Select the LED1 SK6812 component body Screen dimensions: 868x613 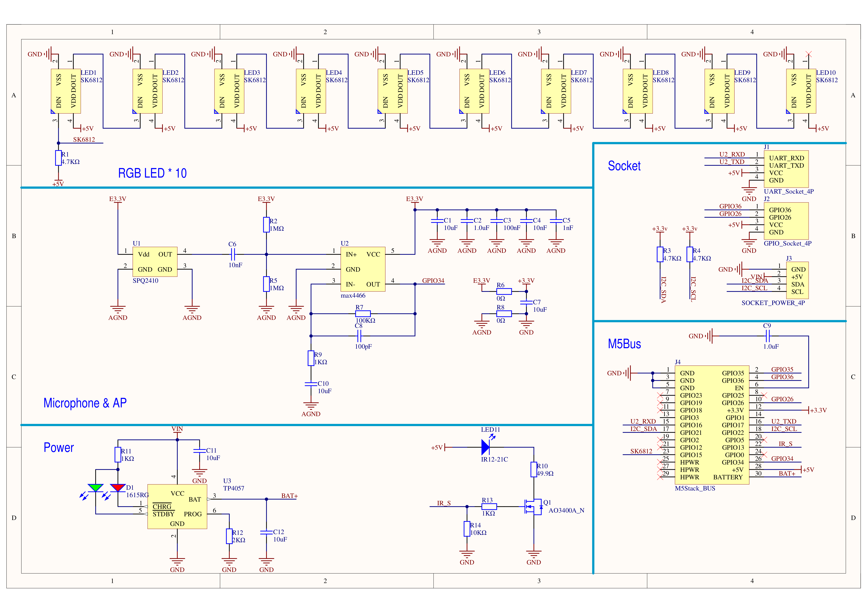[x=66, y=91]
